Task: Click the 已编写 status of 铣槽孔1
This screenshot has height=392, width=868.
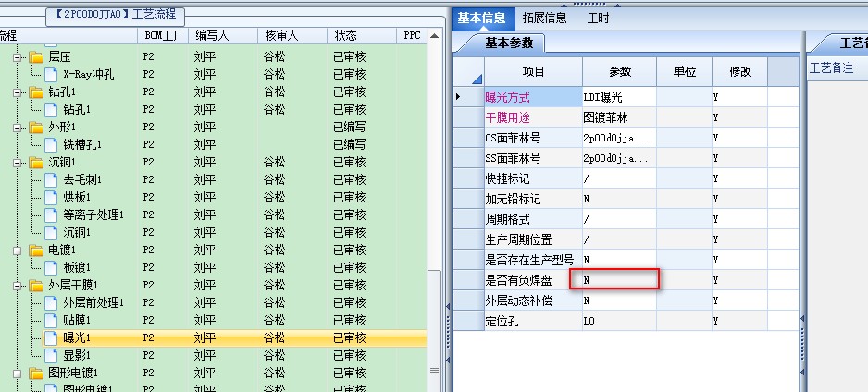Action: pos(349,144)
